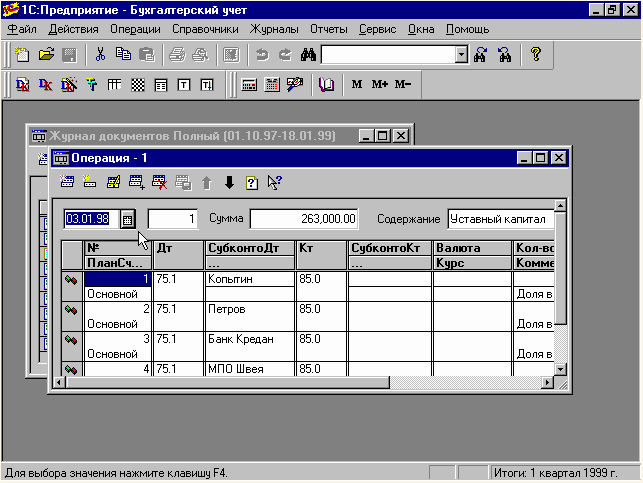Click the Undo arrow icon
The height and width of the screenshot is (483, 643).
click(262, 55)
